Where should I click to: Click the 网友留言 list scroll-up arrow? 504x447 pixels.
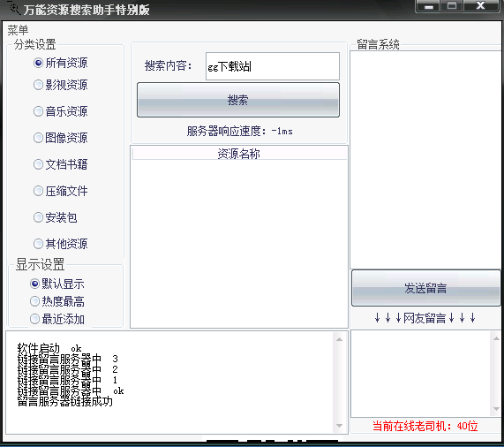point(496,338)
